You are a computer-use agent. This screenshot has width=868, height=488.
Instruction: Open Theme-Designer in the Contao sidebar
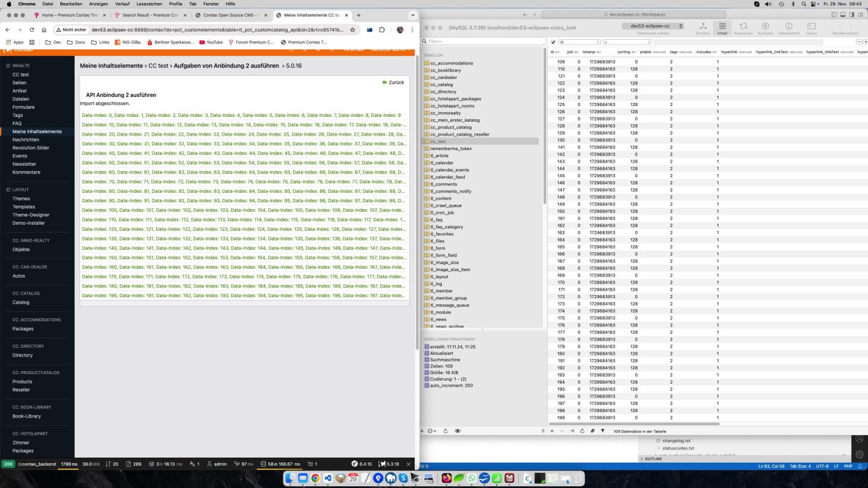[31, 214]
